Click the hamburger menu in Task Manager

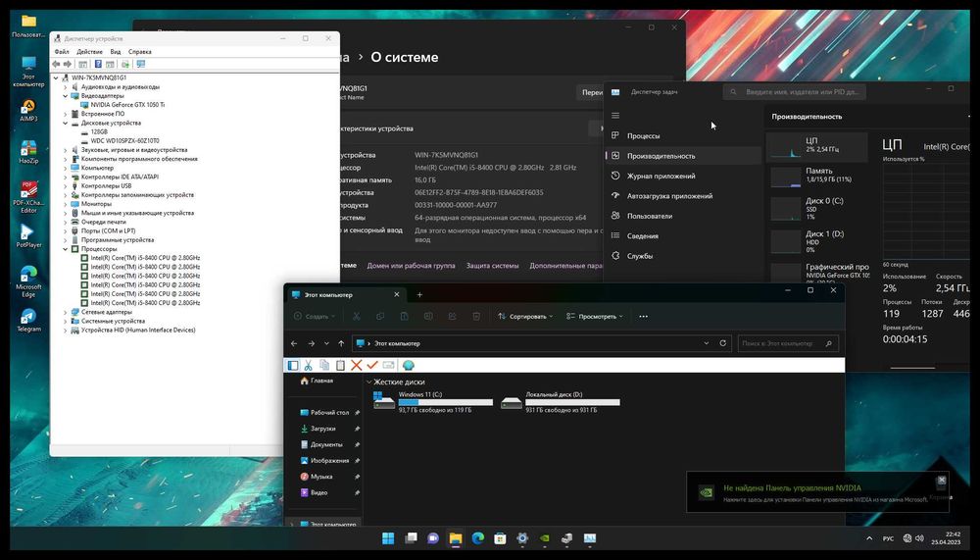[615, 116]
